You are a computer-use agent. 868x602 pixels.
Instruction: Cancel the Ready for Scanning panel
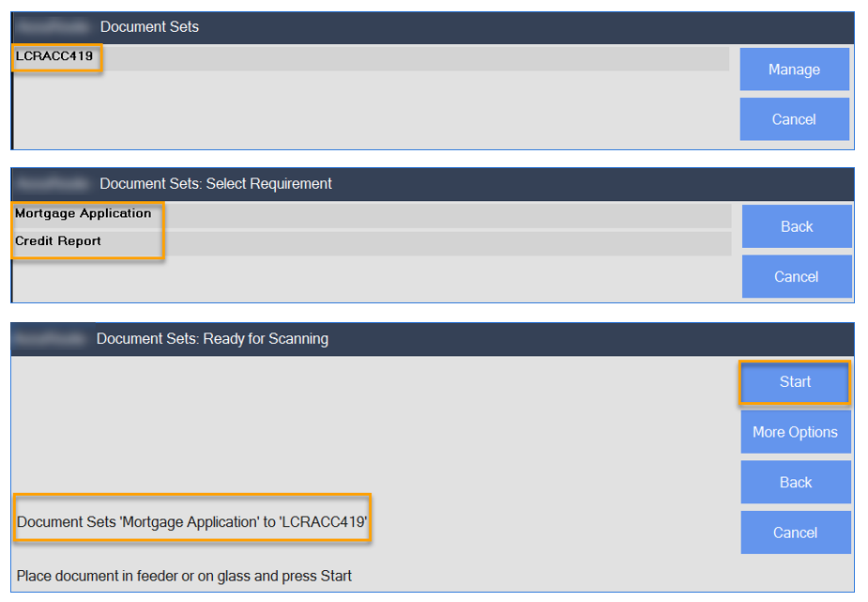(x=796, y=533)
